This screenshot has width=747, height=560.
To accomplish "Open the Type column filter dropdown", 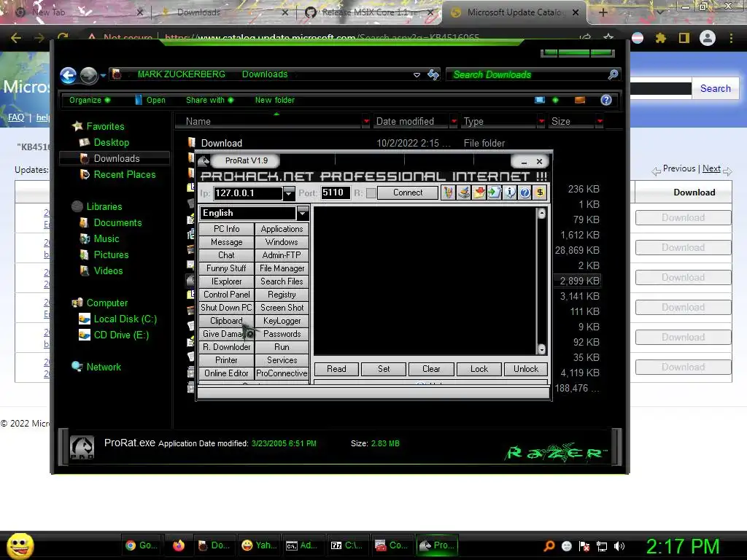I will point(541,122).
